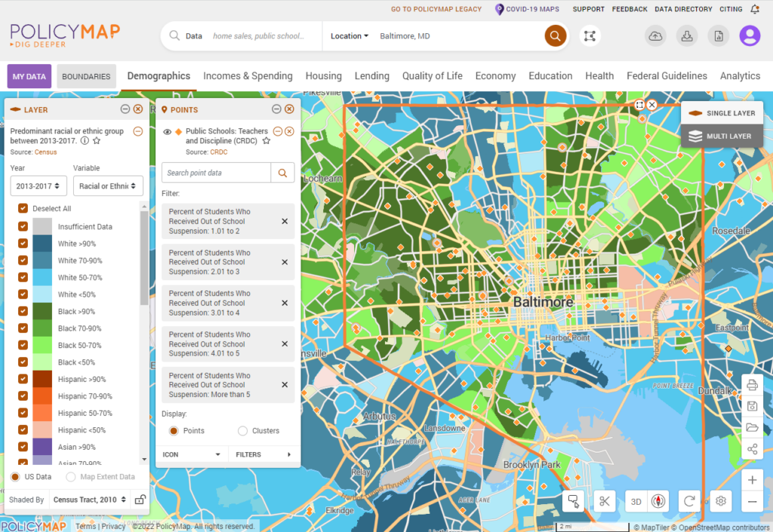
Task: Uncheck the Black 70-90% checkbox
Action: 23,328
